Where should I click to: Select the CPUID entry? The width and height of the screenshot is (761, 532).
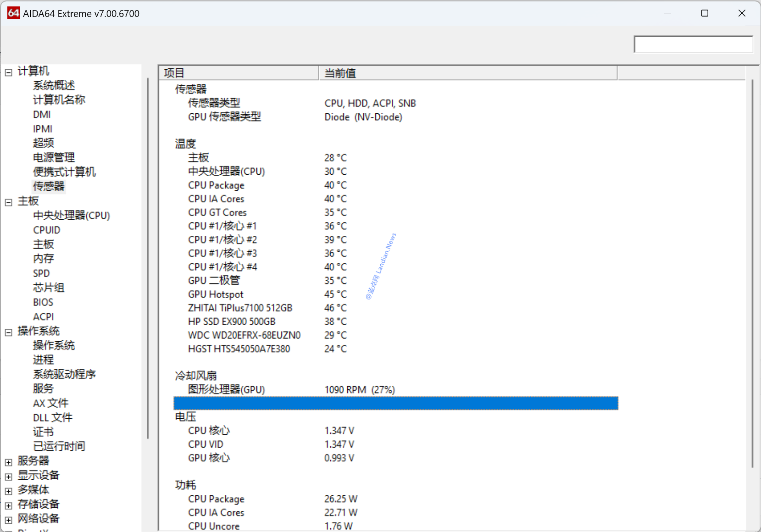tap(46, 230)
